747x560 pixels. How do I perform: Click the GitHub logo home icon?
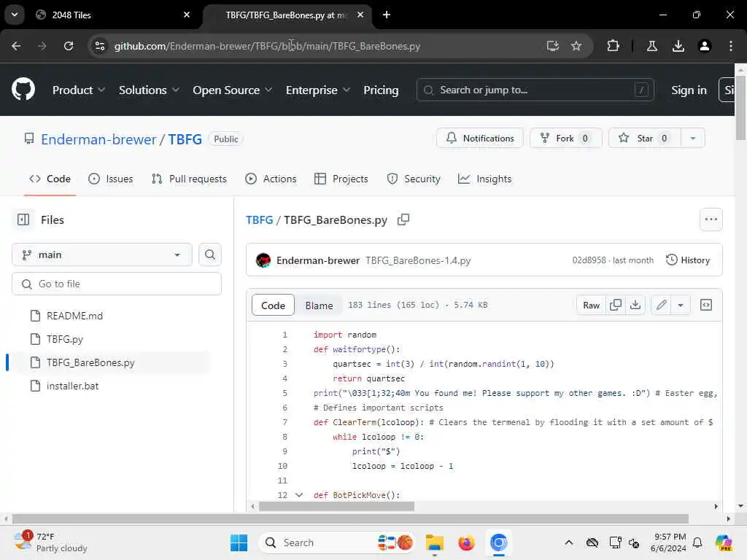pos(23,90)
